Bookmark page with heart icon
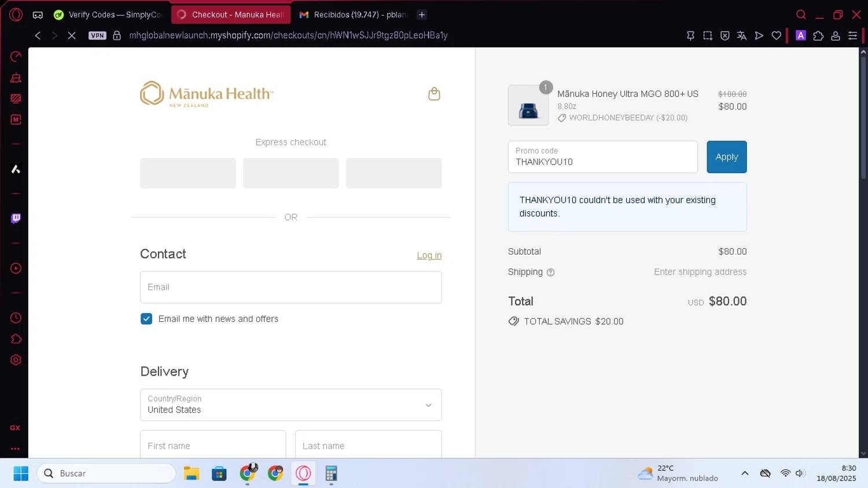Image resolution: width=868 pixels, height=488 pixels. (777, 36)
